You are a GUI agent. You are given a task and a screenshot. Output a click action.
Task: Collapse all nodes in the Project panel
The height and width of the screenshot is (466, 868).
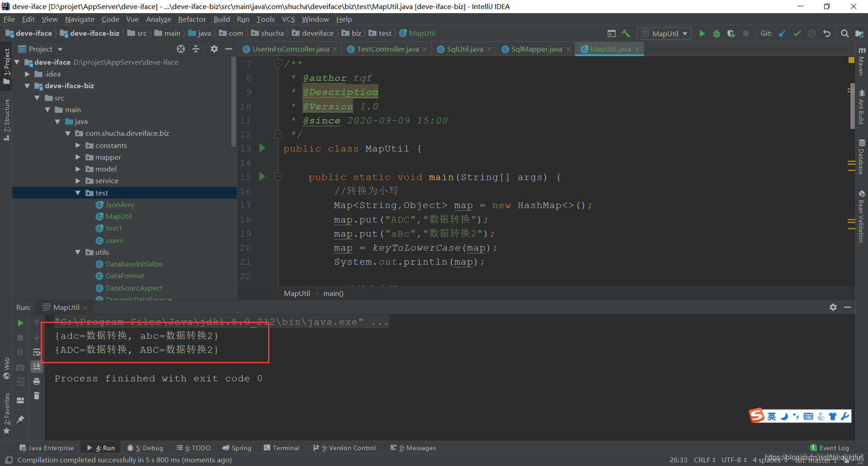click(196, 49)
